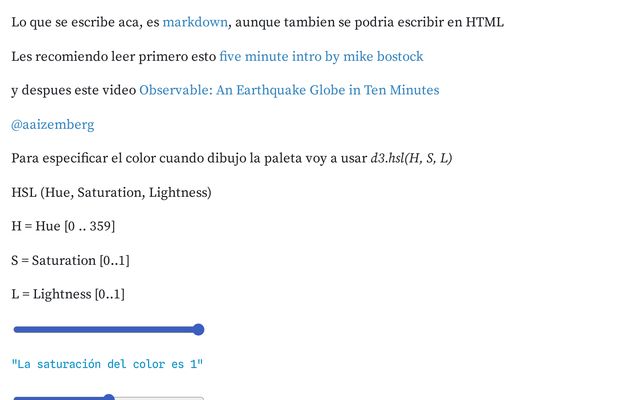Screen dimensions: 640x400
Task: Visit the @aaizemberg profile link
Action: coord(53,124)
